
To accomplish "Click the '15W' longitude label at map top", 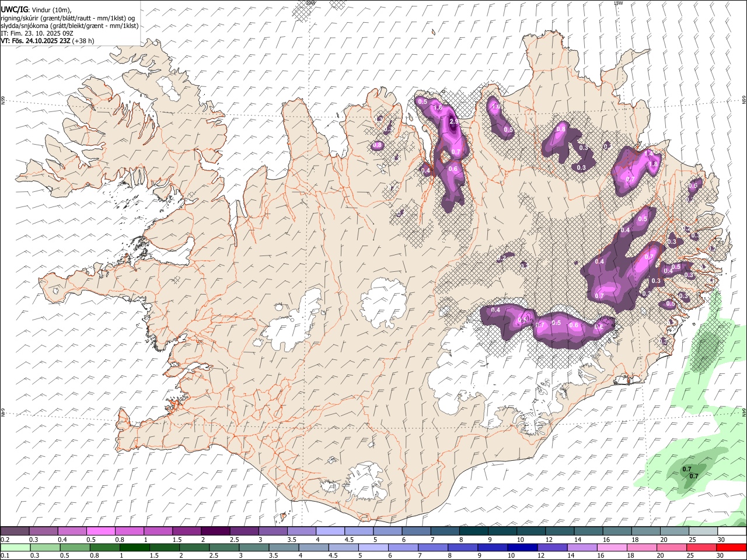I will [x=618, y=3].
